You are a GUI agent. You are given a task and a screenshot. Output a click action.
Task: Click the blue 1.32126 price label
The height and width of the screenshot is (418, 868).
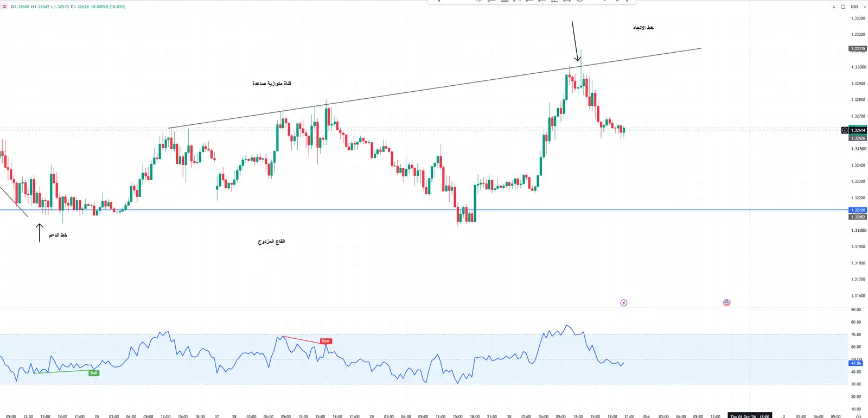coord(858,210)
